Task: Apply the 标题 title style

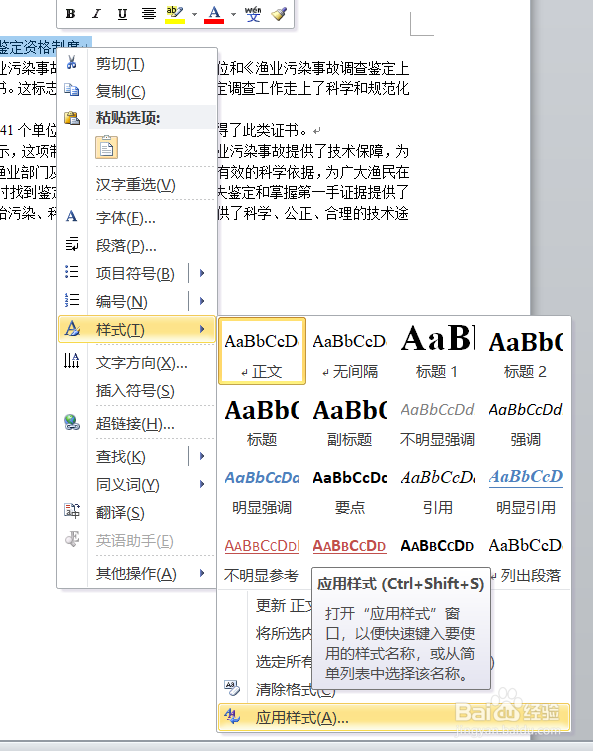Action: pyautogui.click(x=262, y=421)
